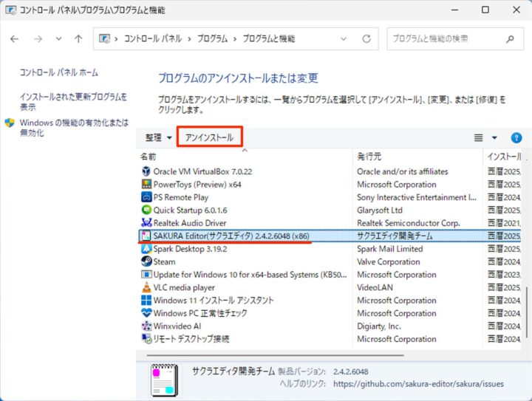
Task: Open Windows の機能の有効化または無効化 link
Action: [x=74, y=128]
